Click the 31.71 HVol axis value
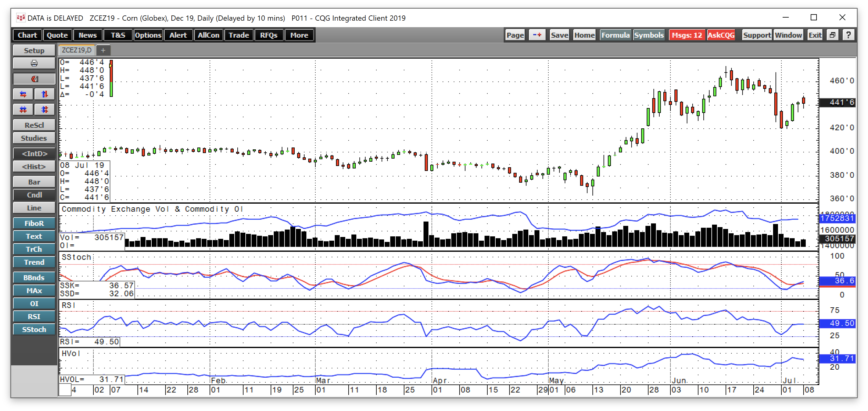Viewport: 868px width, 411px height. [x=837, y=358]
